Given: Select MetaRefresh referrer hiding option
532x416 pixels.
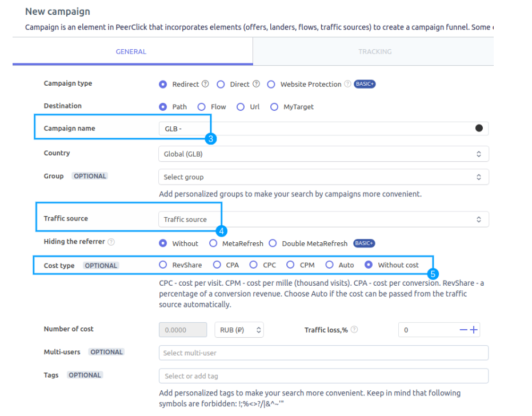Looking at the screenshot, I should (213, 243).
